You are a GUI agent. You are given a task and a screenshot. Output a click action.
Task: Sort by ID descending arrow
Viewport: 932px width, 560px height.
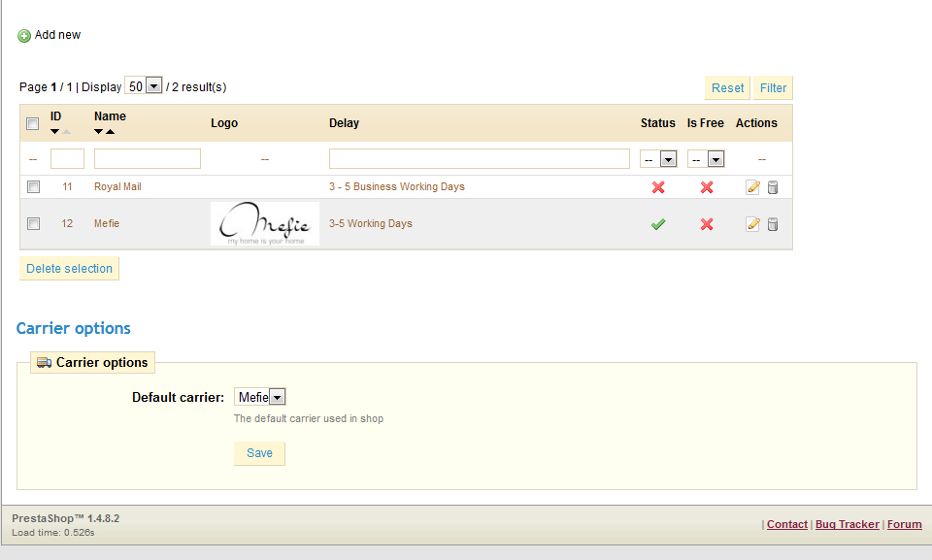[x=54, y=131]
